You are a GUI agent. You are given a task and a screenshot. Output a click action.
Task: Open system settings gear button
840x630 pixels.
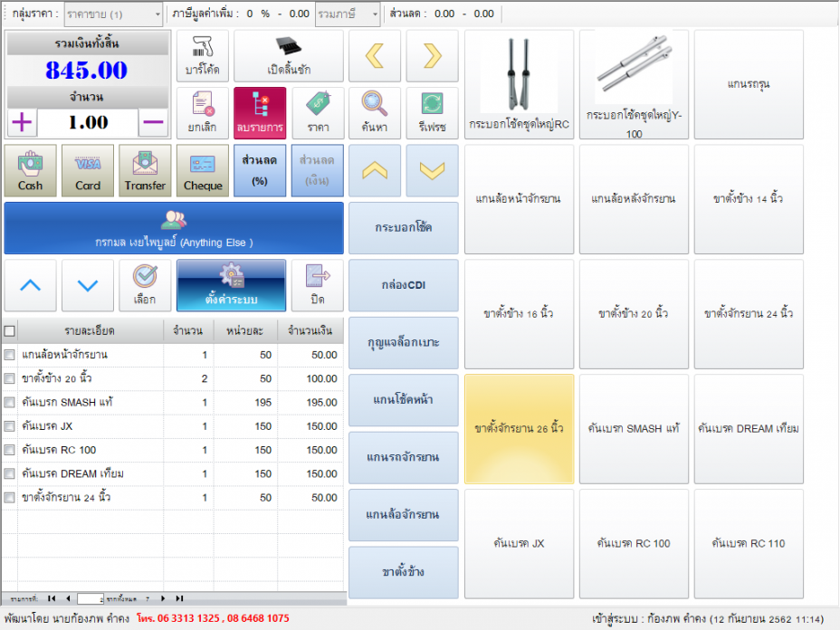[231, 285]
